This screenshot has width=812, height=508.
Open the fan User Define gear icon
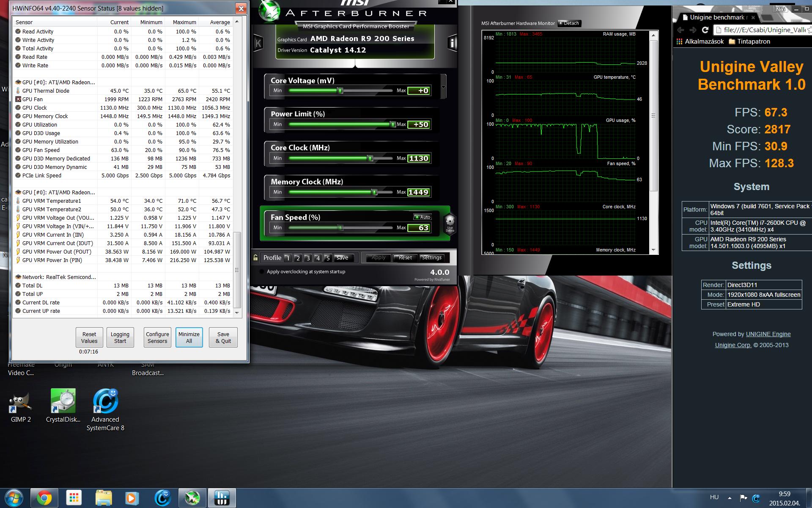(x=450, y=223)
